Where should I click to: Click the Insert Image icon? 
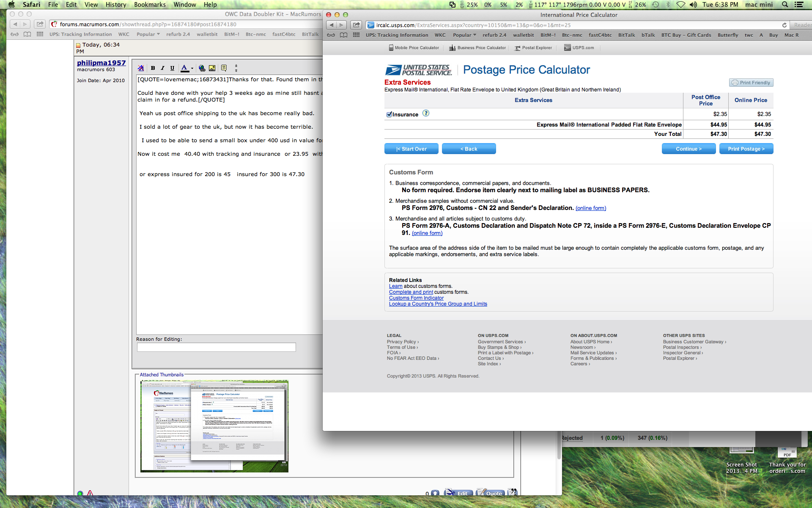point(212,68)
